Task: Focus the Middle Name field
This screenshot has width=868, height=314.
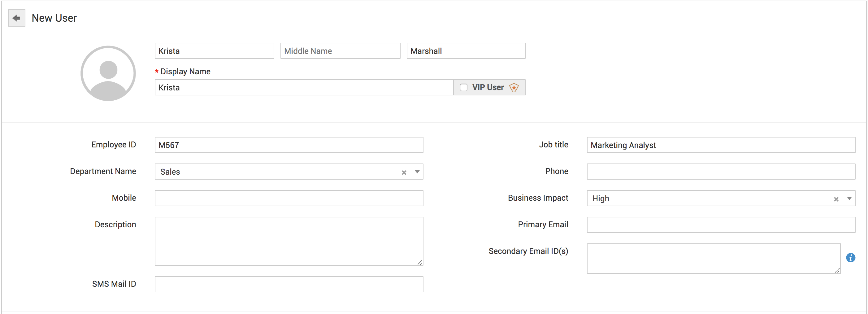Action: pos(340,51)
